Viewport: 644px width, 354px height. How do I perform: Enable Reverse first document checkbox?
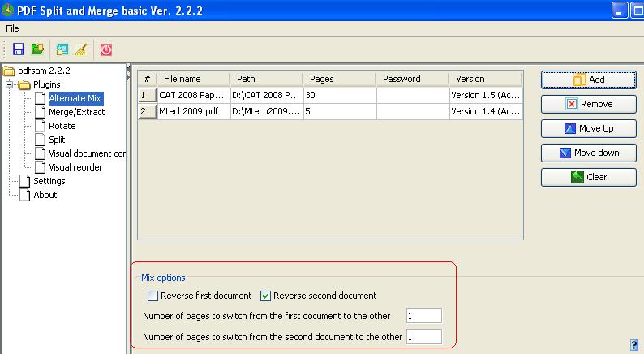click(x=152, y=296)
